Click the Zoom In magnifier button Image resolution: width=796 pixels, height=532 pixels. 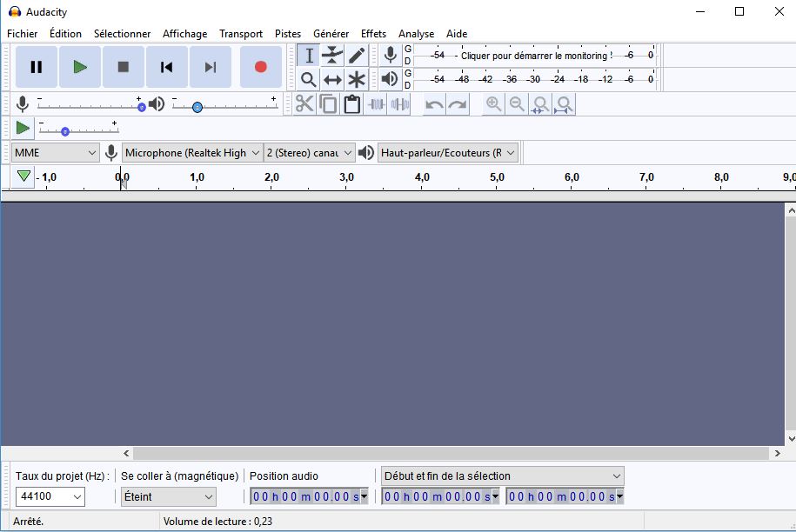pos(493,104)
